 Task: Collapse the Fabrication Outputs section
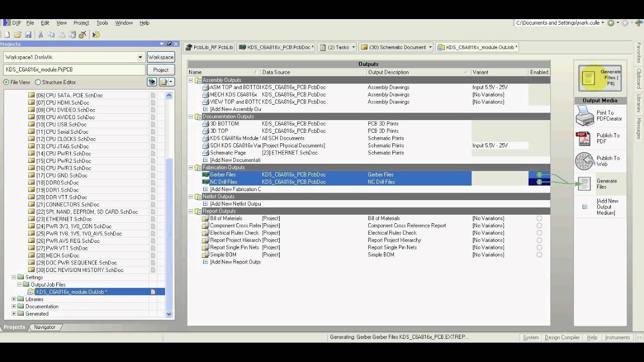(x=191, y=167)
